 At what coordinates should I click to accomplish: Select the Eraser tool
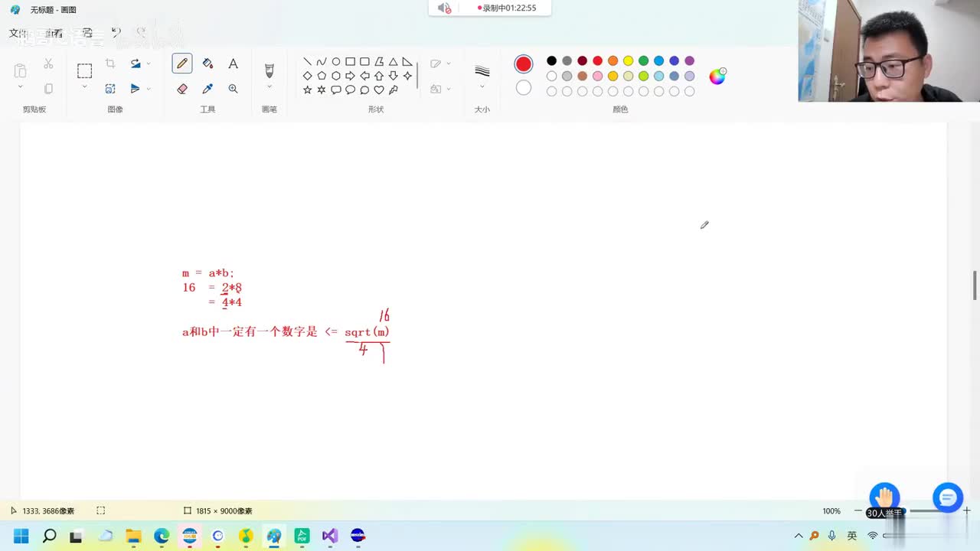(x=182, y=89)
